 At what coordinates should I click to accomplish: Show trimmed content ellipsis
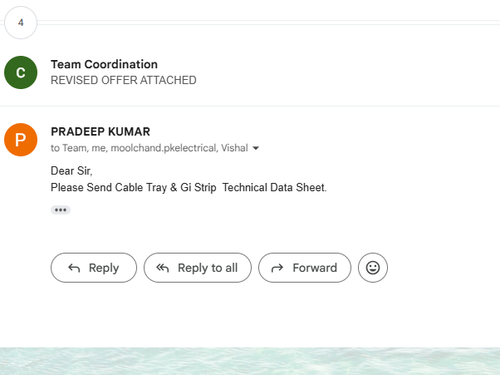[x=60, y=210]
